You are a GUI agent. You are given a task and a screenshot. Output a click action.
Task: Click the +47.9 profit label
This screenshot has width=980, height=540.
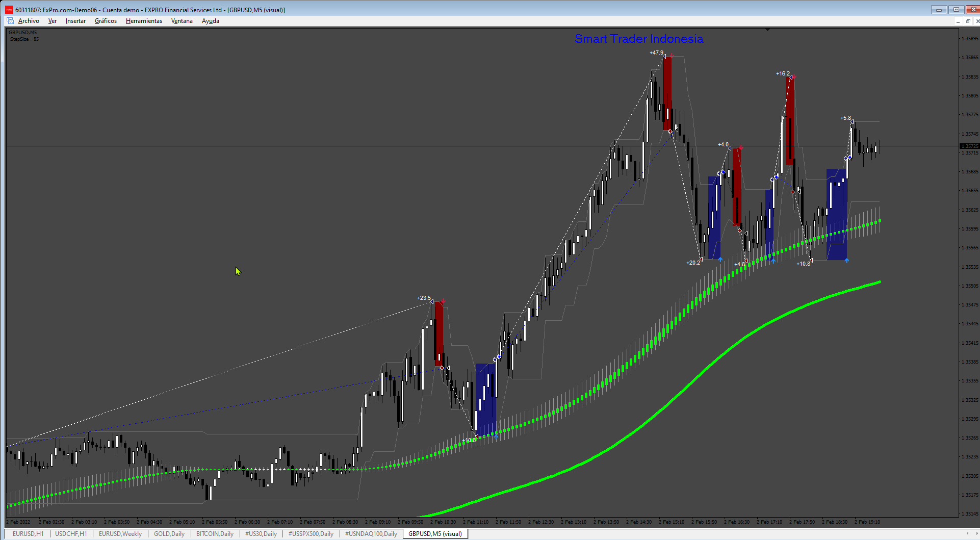coord(656,53)
